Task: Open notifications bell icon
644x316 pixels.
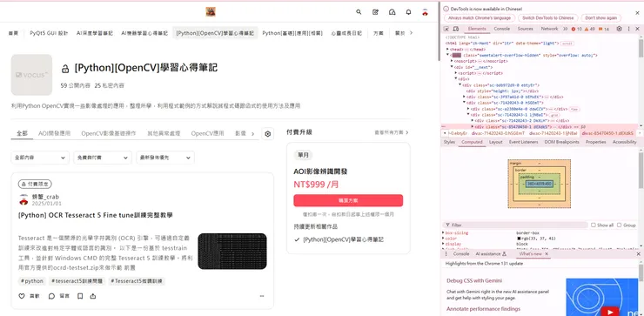Action: (408, 12)
